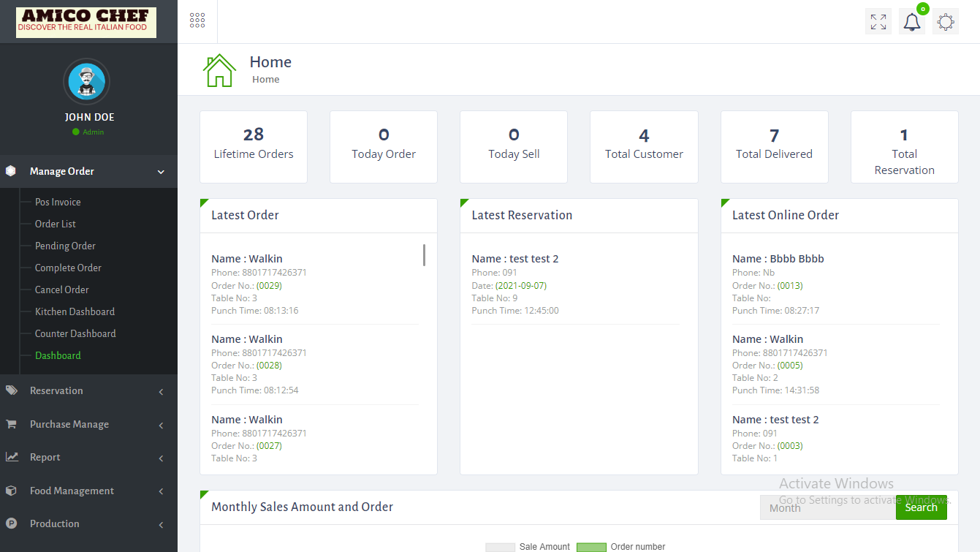
Task: Open the Pos Invoice link
Action: (58, 202)
